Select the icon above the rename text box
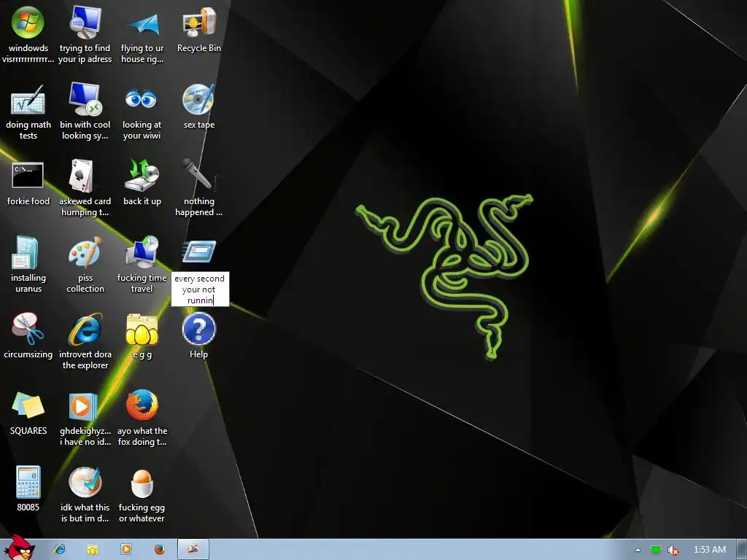Image resolution: width=747 pixels, height=560 pixels. click(198, 252)
